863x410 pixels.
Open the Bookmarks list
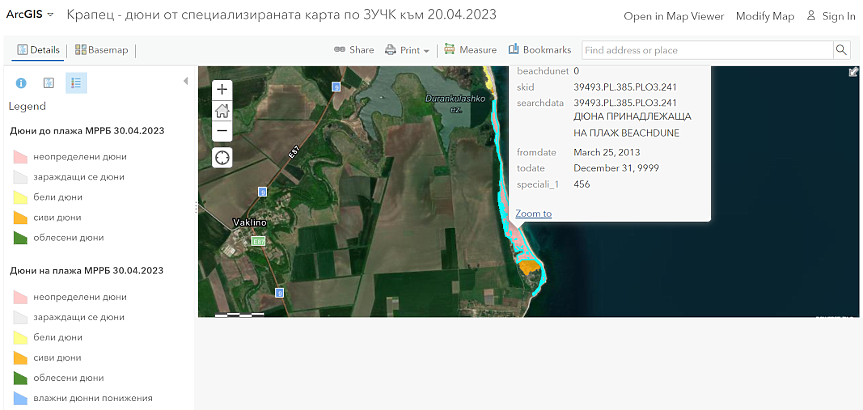click(540, 50)
